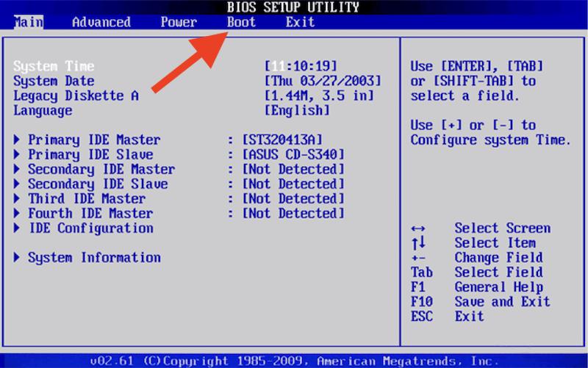Select the Boot tab
Screen dimensions: 588x368
(241, 22)
